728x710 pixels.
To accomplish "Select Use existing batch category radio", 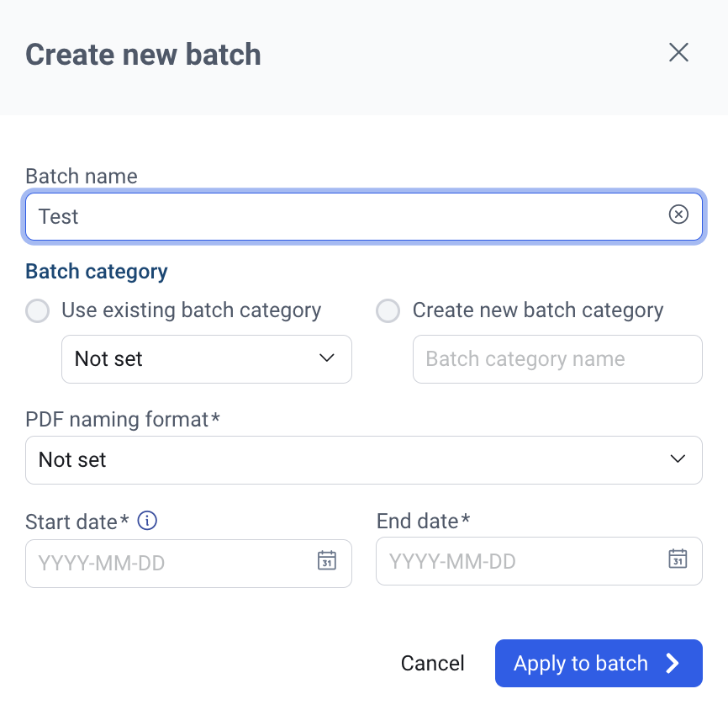I will point(38,311).
